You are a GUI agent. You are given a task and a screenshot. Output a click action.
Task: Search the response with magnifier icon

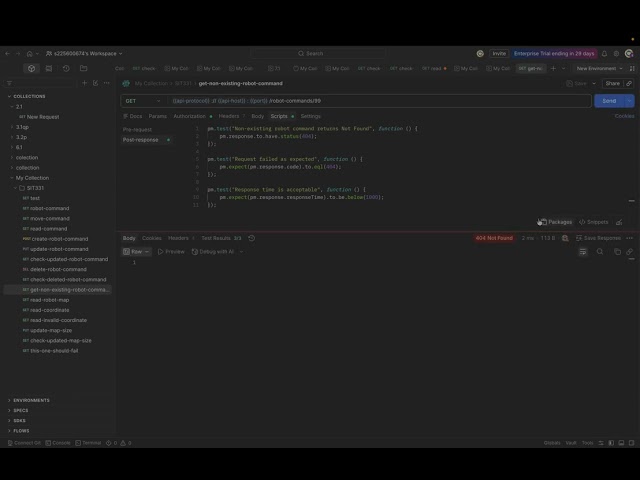click(x=600, y=252)
